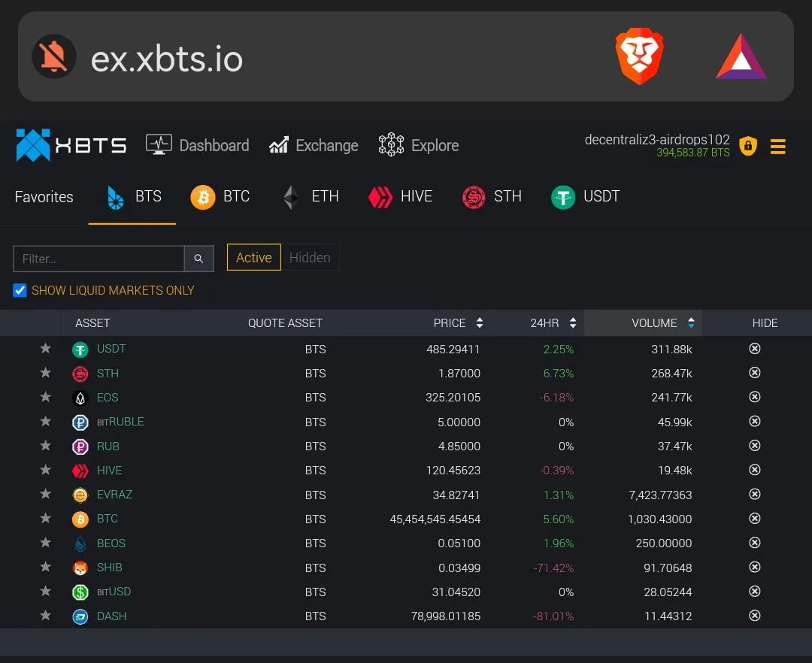Open account decentraliz3-airdrops102

coord(656,140)
